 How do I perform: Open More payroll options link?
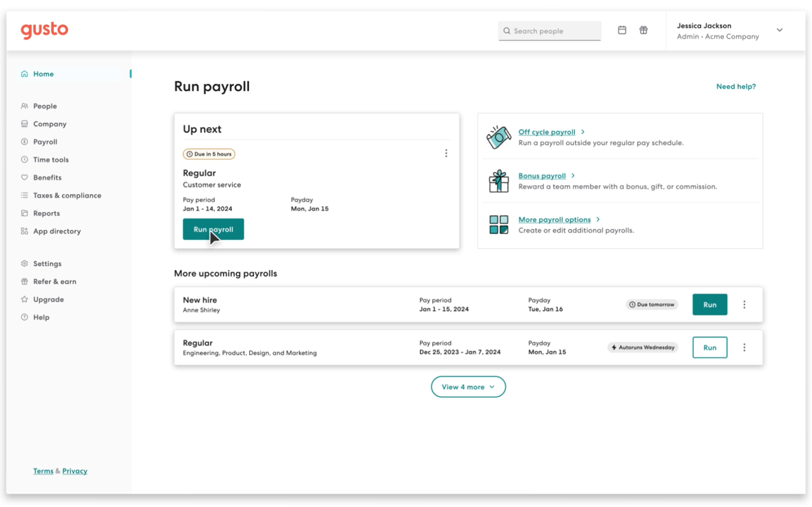click(554, 219)
